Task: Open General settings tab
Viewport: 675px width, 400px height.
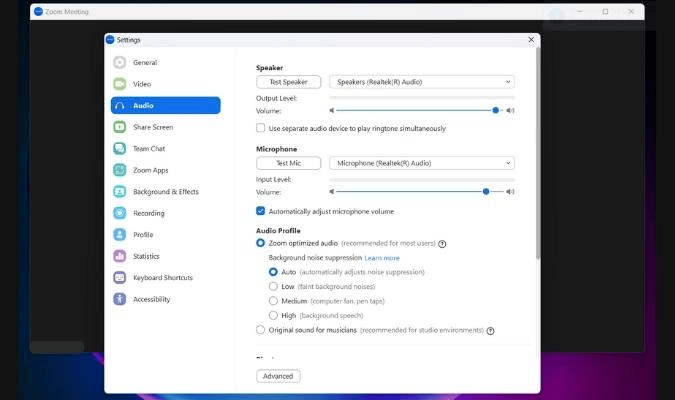Action: point(166,62)
